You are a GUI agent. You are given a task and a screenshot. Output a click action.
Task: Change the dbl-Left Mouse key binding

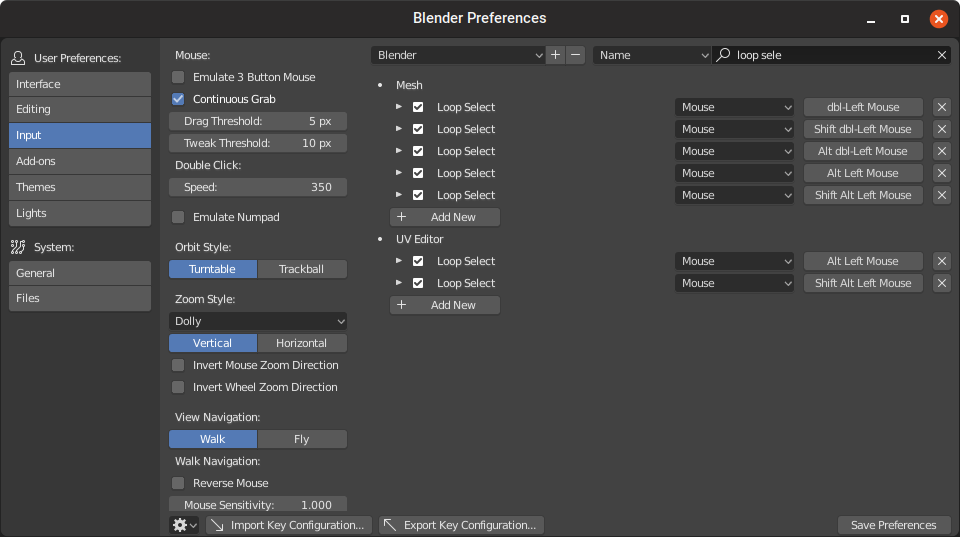pos(863,107)
